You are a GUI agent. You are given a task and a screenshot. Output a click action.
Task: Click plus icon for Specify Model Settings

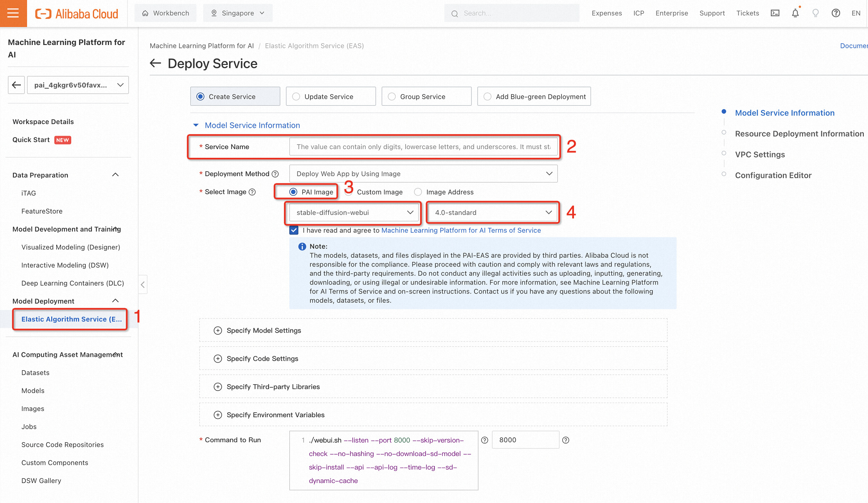pyautogui.click(x=218, y=331)
